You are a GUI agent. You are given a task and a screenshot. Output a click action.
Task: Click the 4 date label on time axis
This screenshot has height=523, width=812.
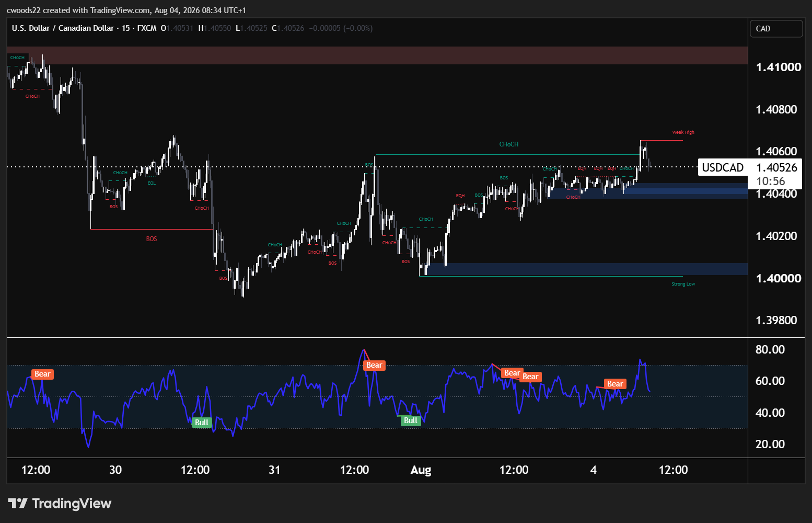593,470
